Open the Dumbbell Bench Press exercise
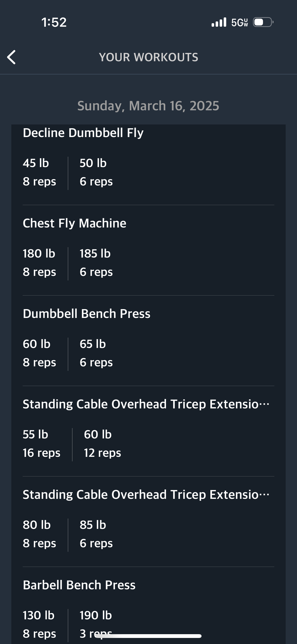Viewport: 297px width, 644px height. click(x=86, y=314)
